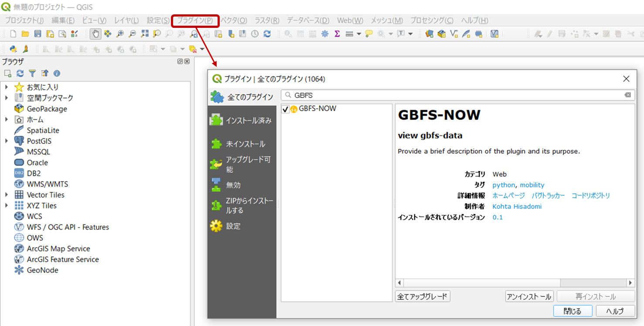Expand the お気に入り favorites node
The image size is (644, 326).
click(5, 87)
